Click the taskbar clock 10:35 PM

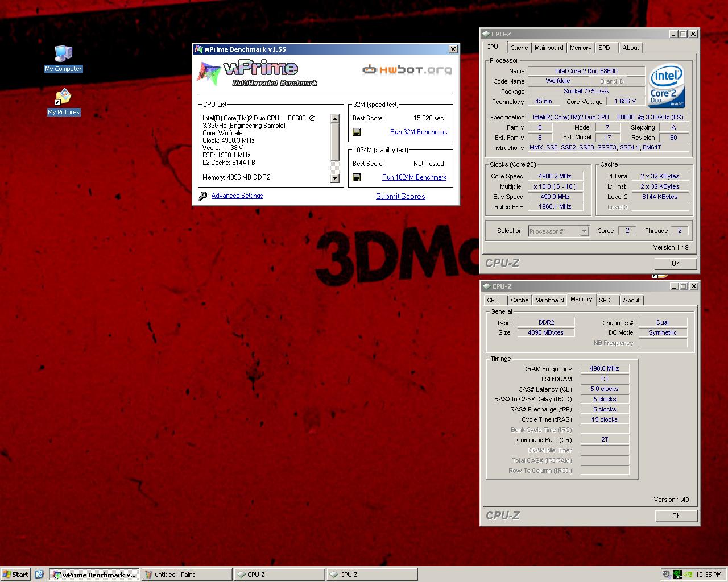pos(709,575)
